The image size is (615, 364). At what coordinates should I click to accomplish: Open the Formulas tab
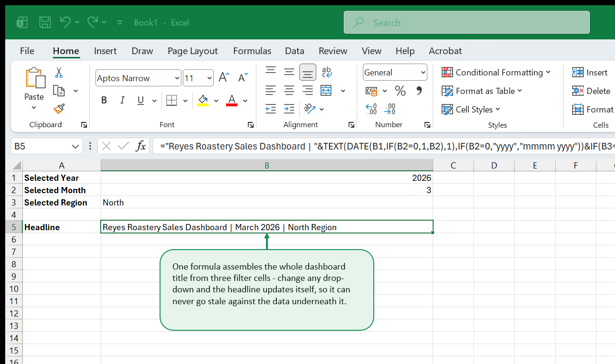252,51
